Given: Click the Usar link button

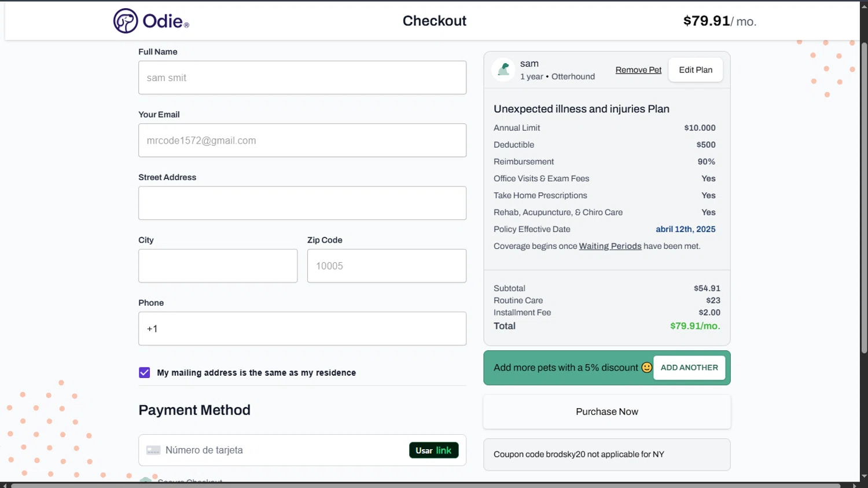Looking at the screenshot, I should click(433, 450).
